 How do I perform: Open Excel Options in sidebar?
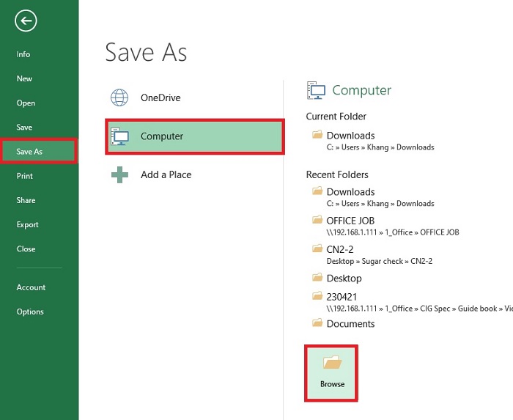click(30, 312)
